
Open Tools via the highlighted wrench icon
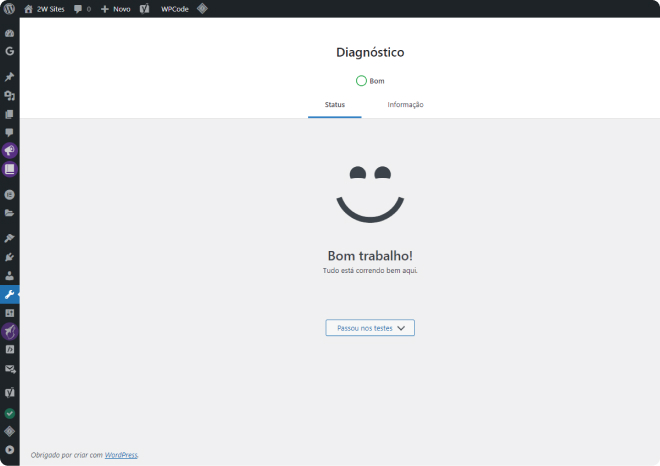pyautogui.click(x=10, y=294)
